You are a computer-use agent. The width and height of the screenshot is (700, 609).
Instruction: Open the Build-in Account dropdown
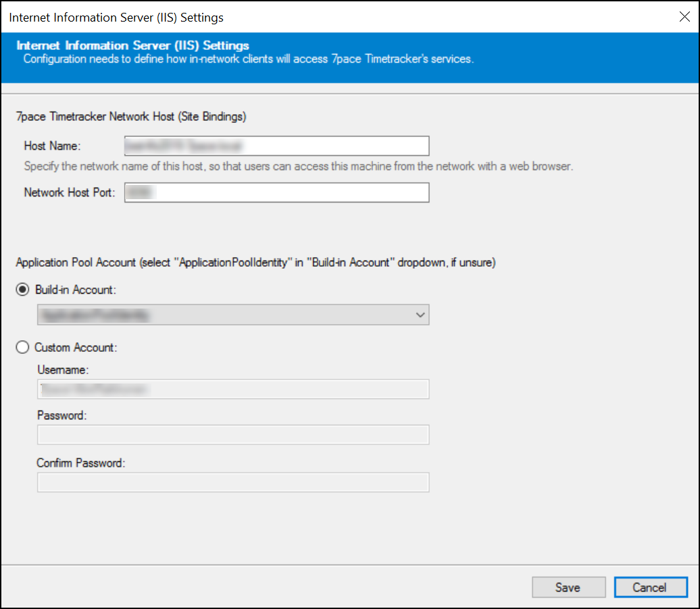[233, 315]
